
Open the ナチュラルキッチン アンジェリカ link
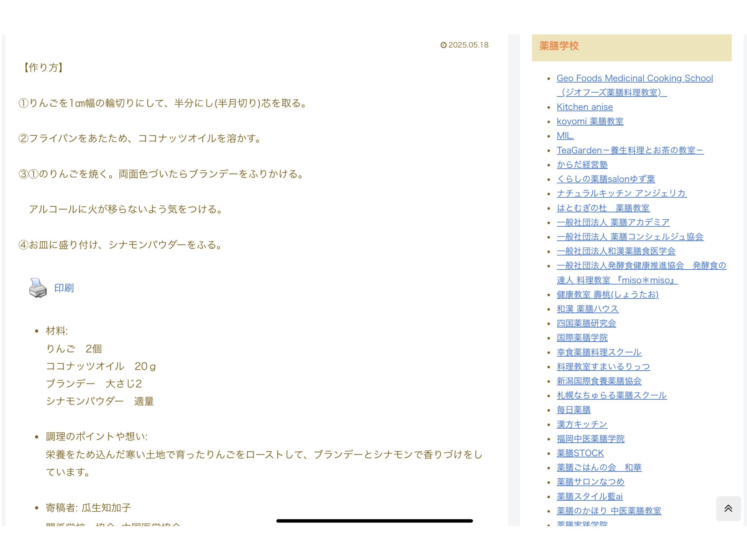[621, 193]
